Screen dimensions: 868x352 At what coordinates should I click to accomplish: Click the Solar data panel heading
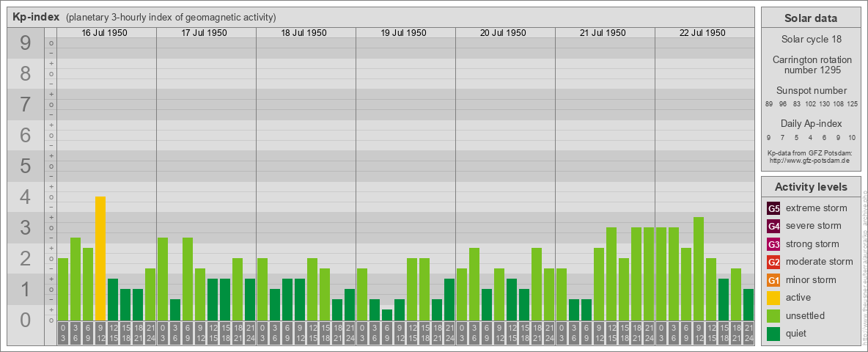click(811, 18)
